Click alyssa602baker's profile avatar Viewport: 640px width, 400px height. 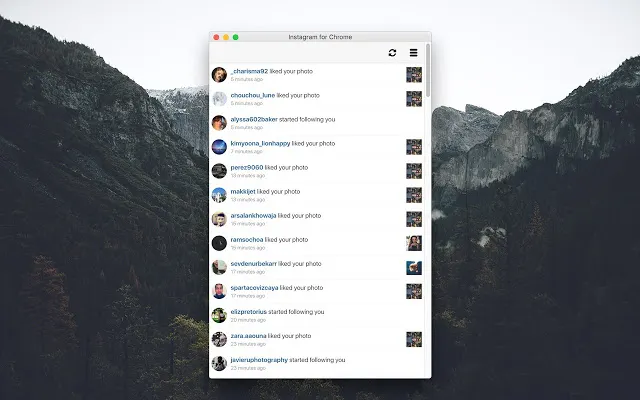pos(219,123)
